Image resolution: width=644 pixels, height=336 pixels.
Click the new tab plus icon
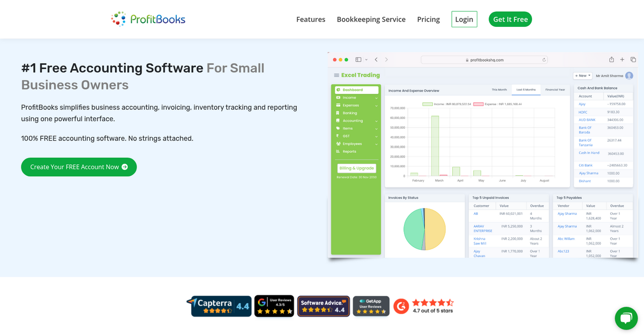click(x=622, y=59)
